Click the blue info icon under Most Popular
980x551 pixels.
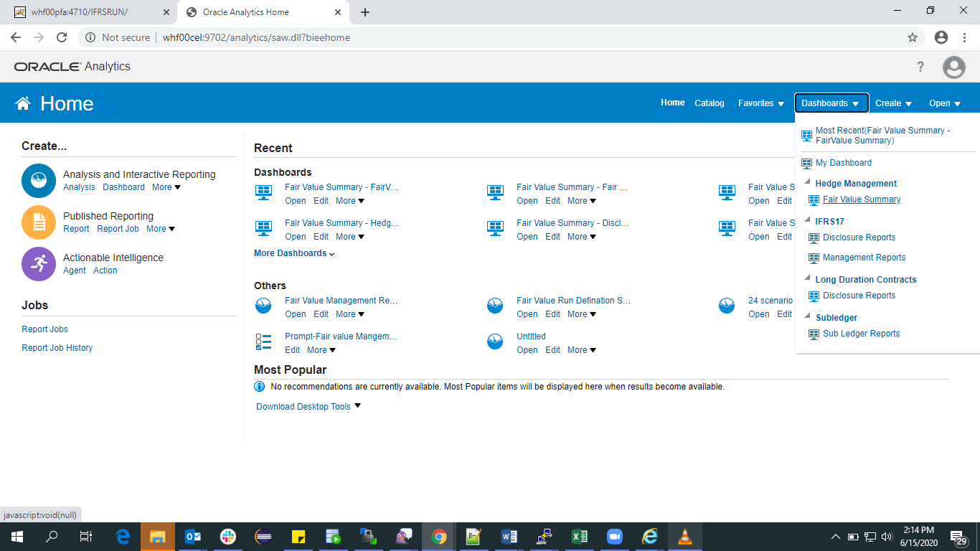click(x=260, y=387)
